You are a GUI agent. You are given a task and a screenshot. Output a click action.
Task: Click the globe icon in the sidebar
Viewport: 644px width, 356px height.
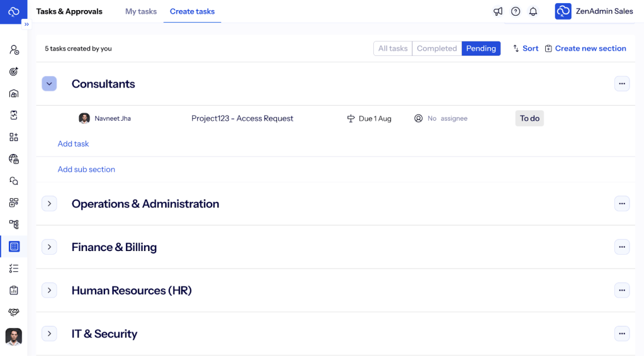pos(14,159)
